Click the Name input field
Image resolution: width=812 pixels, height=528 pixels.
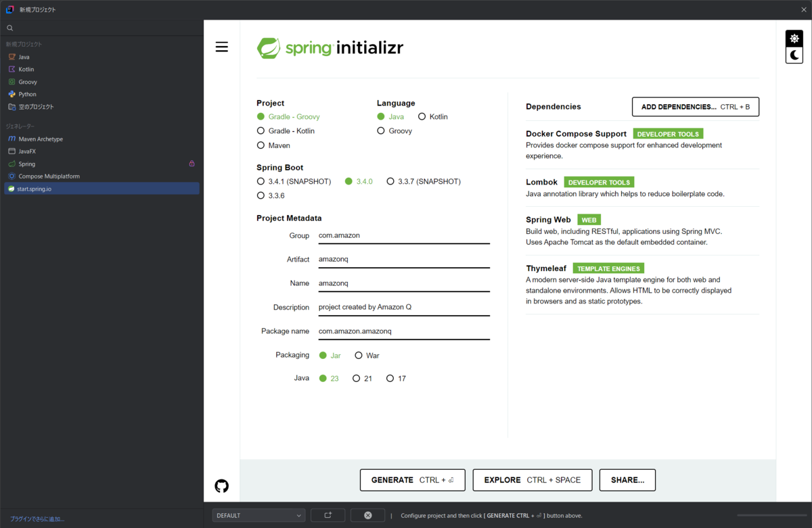pos(404,283)
